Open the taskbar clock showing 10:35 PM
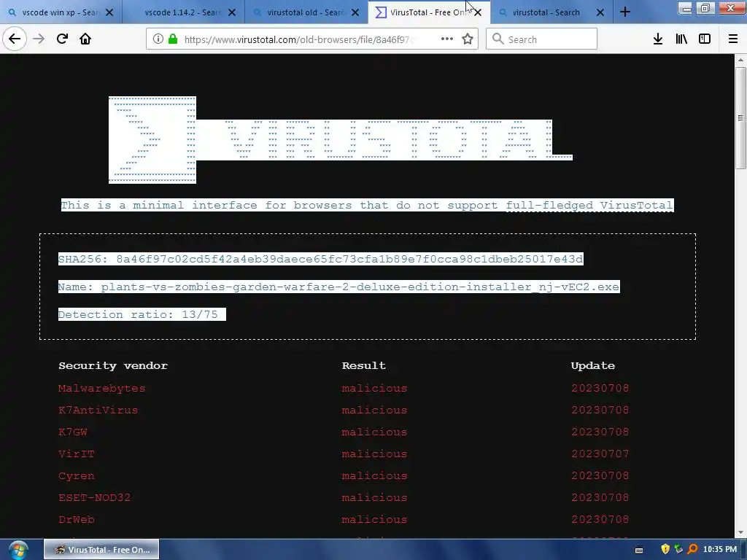 (719, 550)
